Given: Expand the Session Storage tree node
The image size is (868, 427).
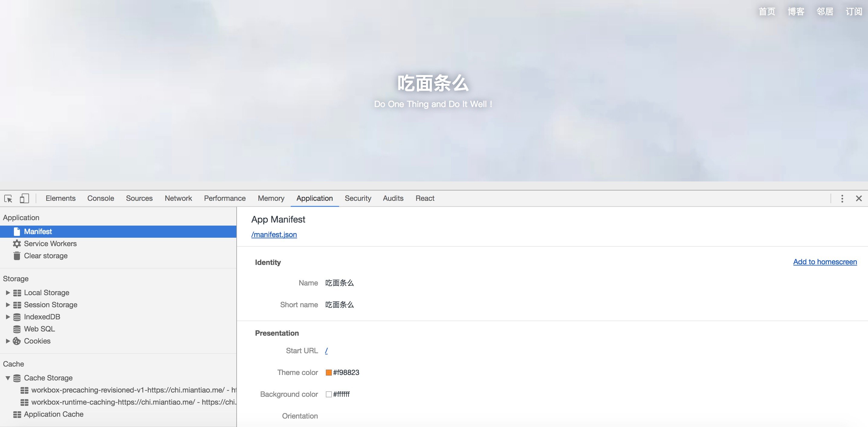Looking at the screenshot, I should pos(8,305).
